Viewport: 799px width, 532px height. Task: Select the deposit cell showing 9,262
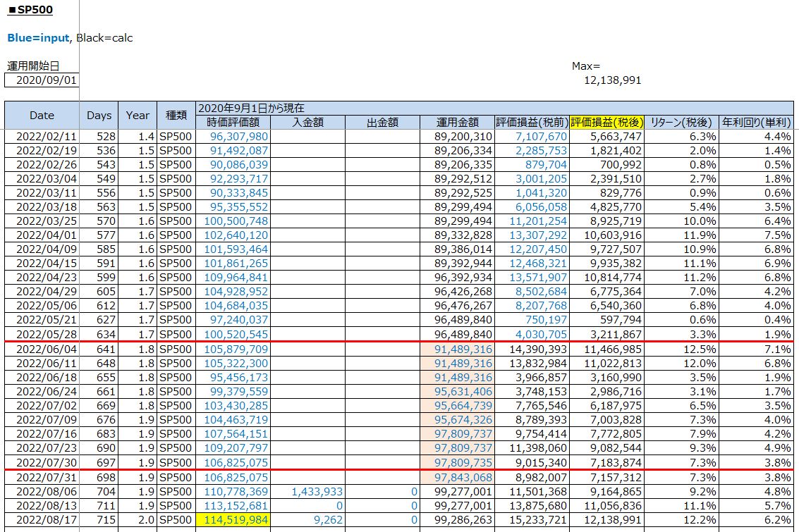pos(307,519)
